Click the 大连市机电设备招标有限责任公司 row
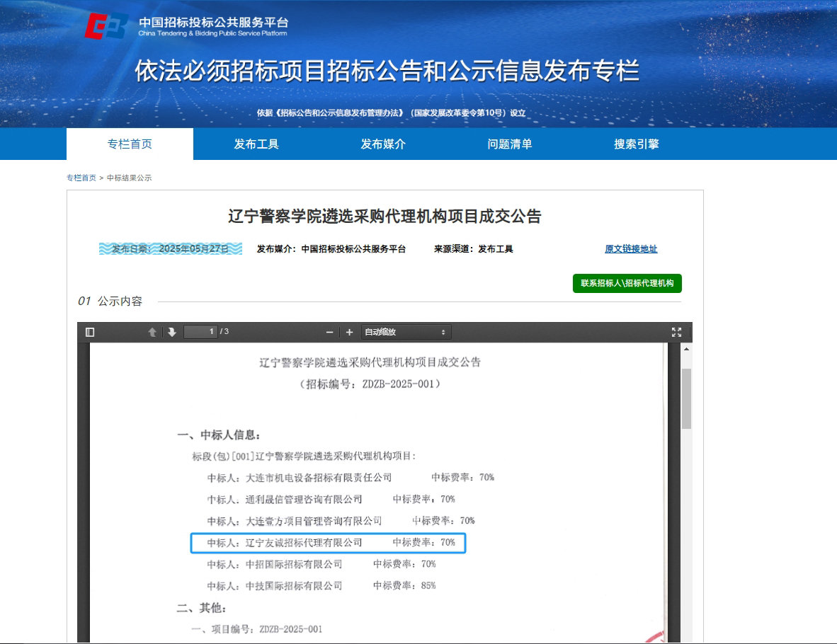The width and height of the screenshot is (837, 644). click(x=351, y=478)
